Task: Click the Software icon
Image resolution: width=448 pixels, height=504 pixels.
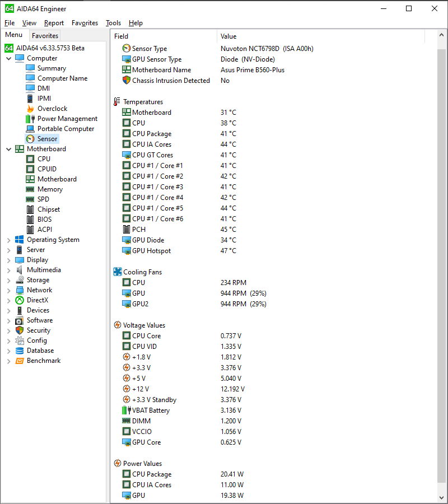Action: [x=20, y=320]
